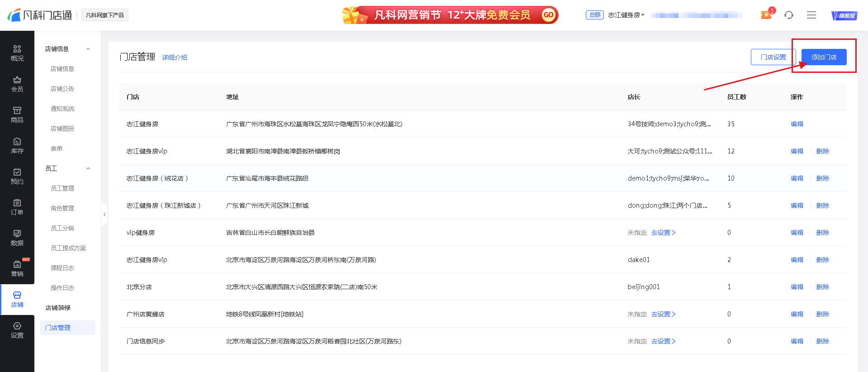Open the 志江健身房 store switcher dropdown
Image resolution: width=868 pixels, height=372 pixels.
click(626, 15)
